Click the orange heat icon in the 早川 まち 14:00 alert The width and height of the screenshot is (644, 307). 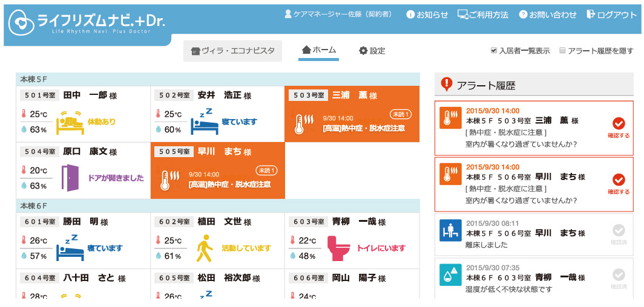450,174
